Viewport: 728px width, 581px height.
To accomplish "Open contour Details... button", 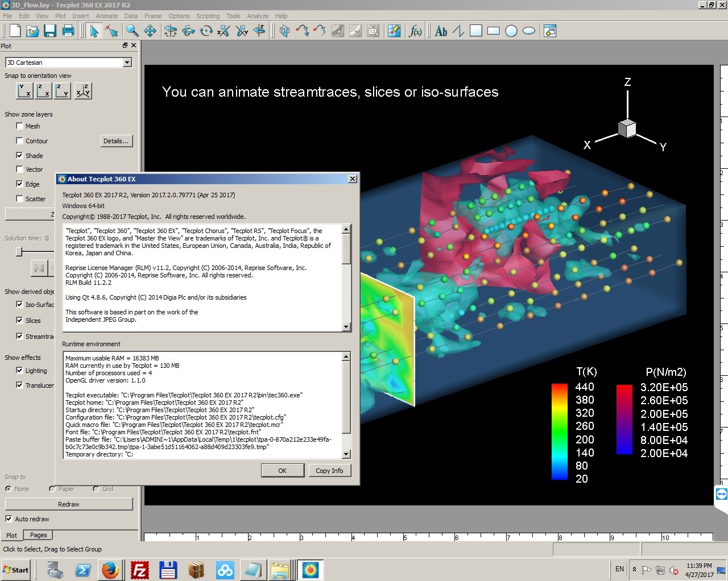I will 116,141.
